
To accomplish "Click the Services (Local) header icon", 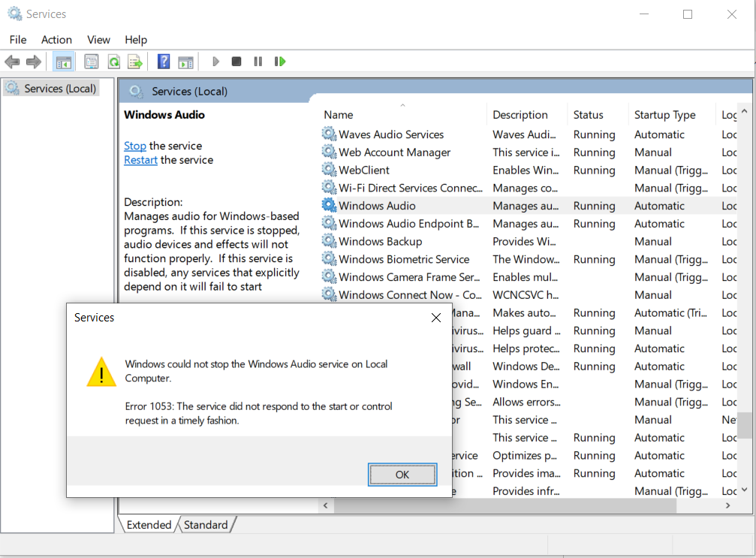I will pyautogui.click(x=136, y=91).
